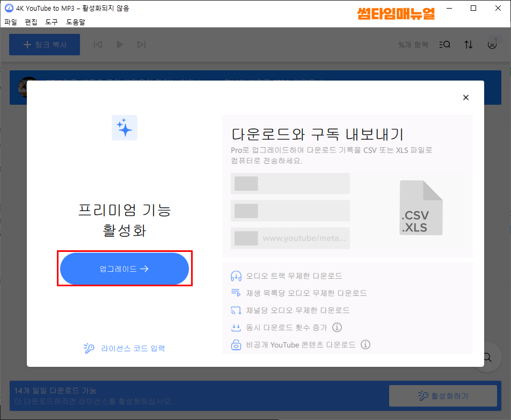This screenshot has width=511, height=420.
Task: Open the 도구 menu
Action: pos(52,22)
